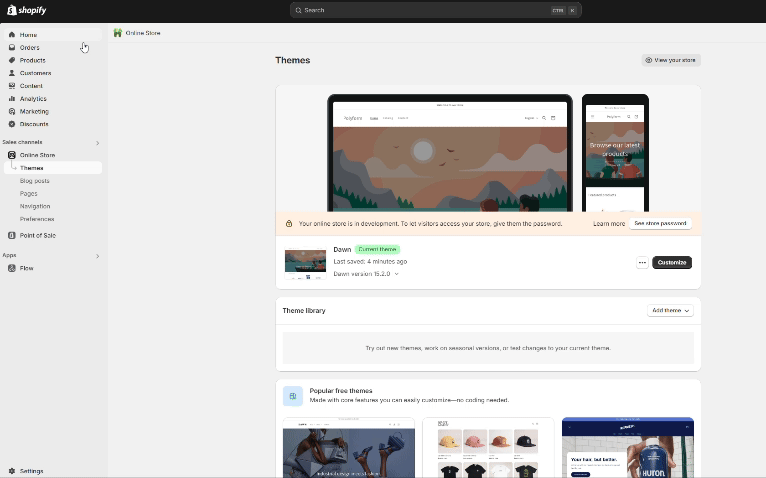Click the Customers person icon
The width and height of the screenshot is (766, 478).
pos(12,73)
